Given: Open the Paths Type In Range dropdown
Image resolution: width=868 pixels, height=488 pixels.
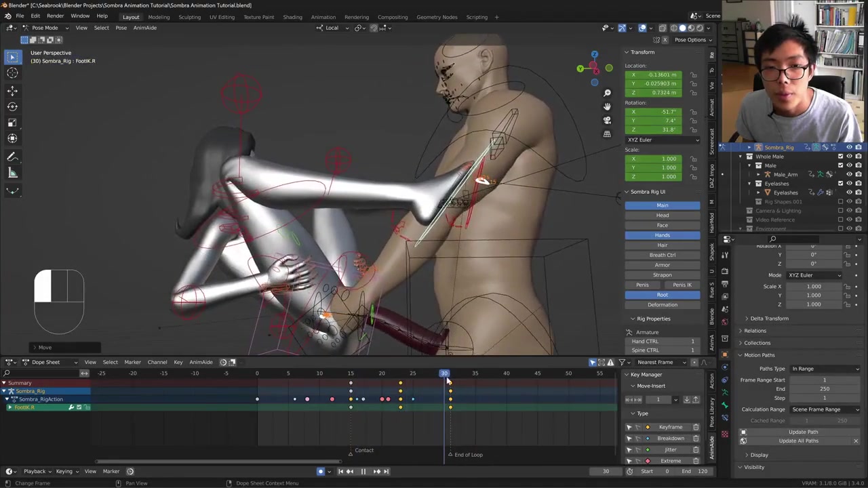Looking at the screenshot, I should pos(825,369).
